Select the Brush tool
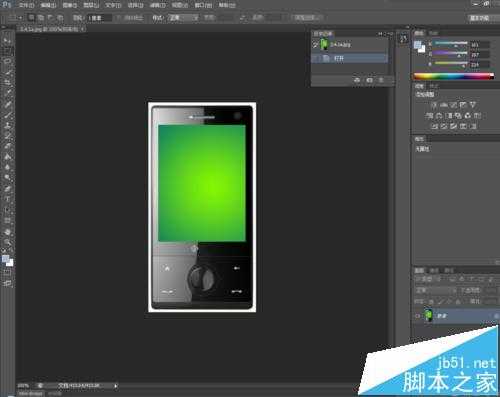Screen dimensions: 500x397 (7, 115)
